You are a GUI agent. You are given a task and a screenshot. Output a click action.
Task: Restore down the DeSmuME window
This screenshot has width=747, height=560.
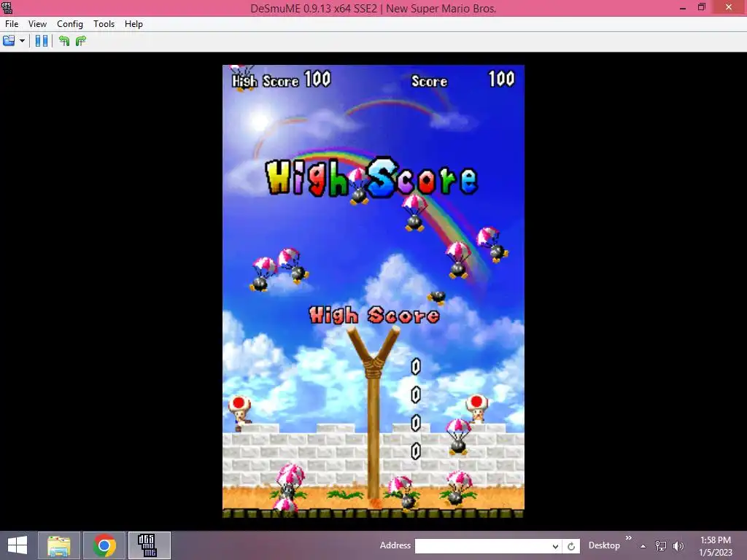[x=701, y=7]
